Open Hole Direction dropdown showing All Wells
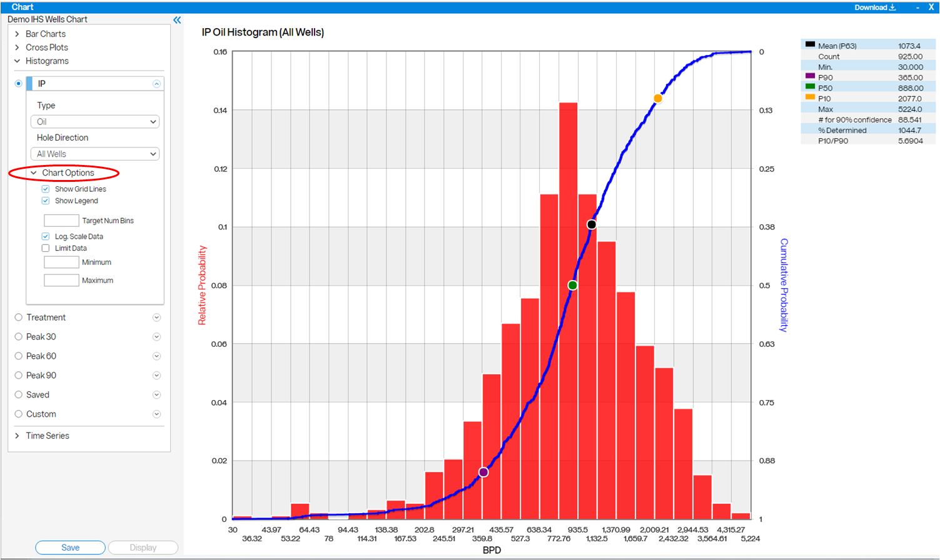The height and width of the screenshot is (560, 940). [x=95, y=154]
